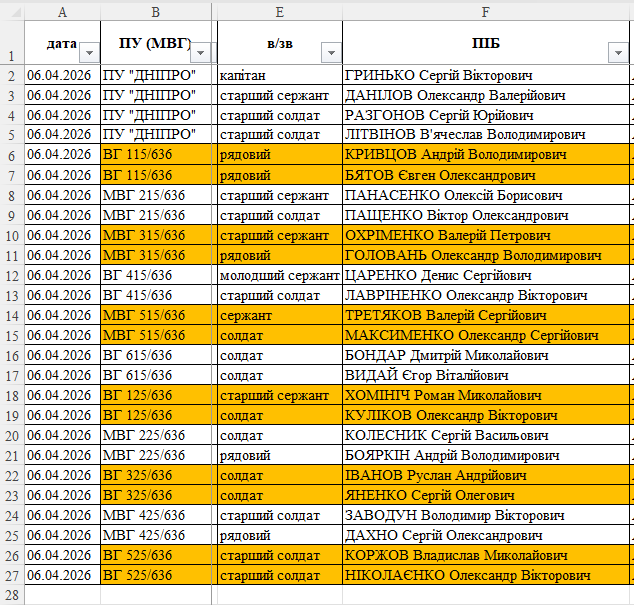Click cell ВИДАЙ Єгор Віталійович
634x605 pixels.
486,375
